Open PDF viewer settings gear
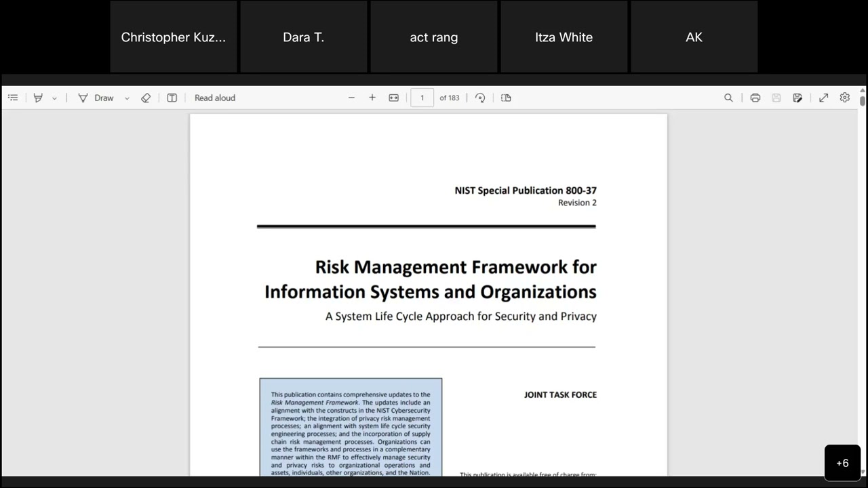This screenshot has width=868, height=488. (845, 98)
